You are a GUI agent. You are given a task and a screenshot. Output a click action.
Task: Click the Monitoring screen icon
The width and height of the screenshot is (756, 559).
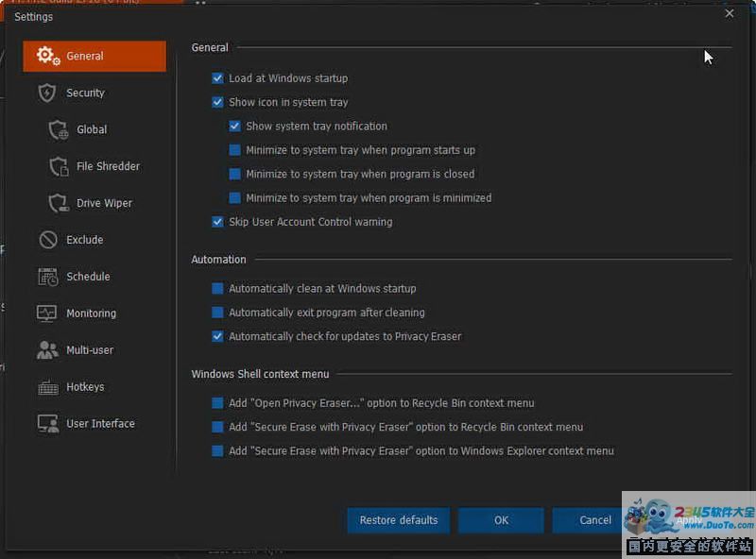(x=46, y=313)
